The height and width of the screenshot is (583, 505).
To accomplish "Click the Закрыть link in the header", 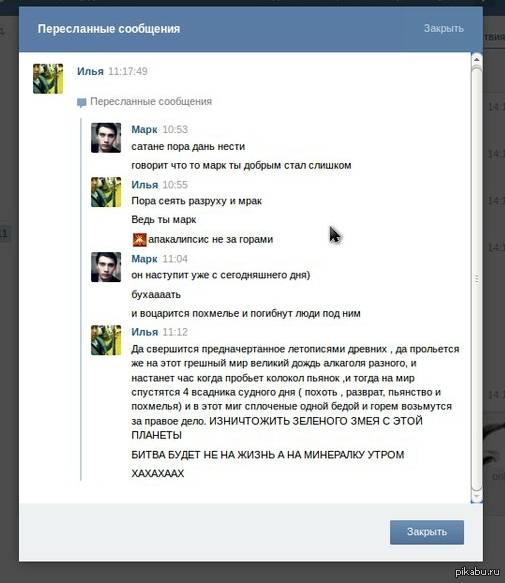I will coord(443,28).
